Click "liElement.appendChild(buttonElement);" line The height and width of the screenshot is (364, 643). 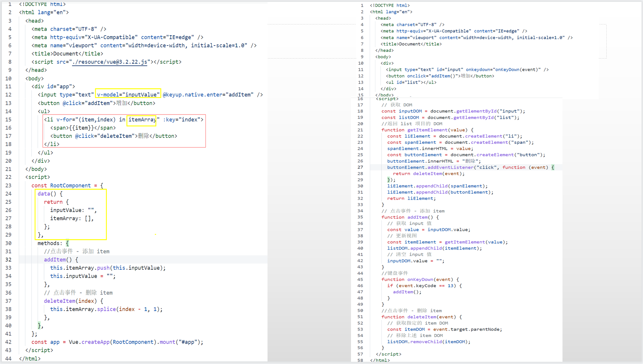(x=440, y=192)
